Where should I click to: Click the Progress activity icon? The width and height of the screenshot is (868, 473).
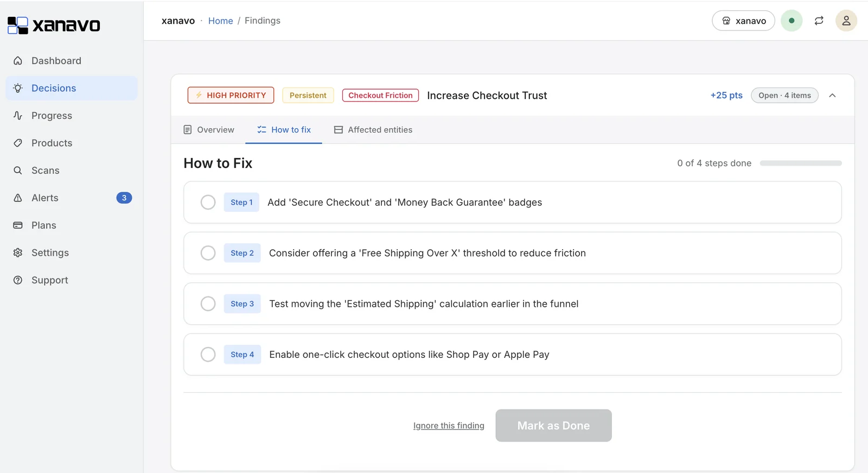coord(18,116)
